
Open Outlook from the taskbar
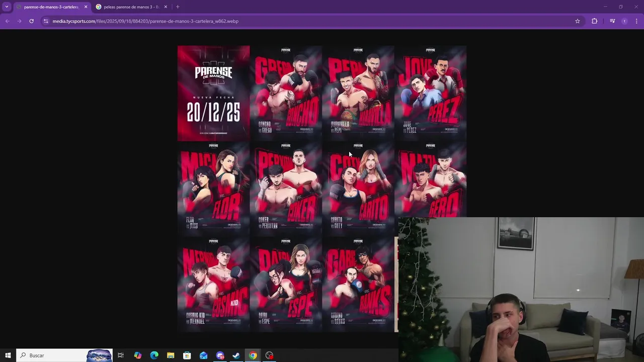203,355
